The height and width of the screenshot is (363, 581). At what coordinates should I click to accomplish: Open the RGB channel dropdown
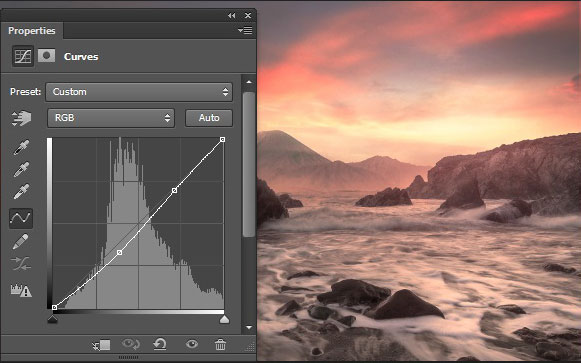(111, 118)
